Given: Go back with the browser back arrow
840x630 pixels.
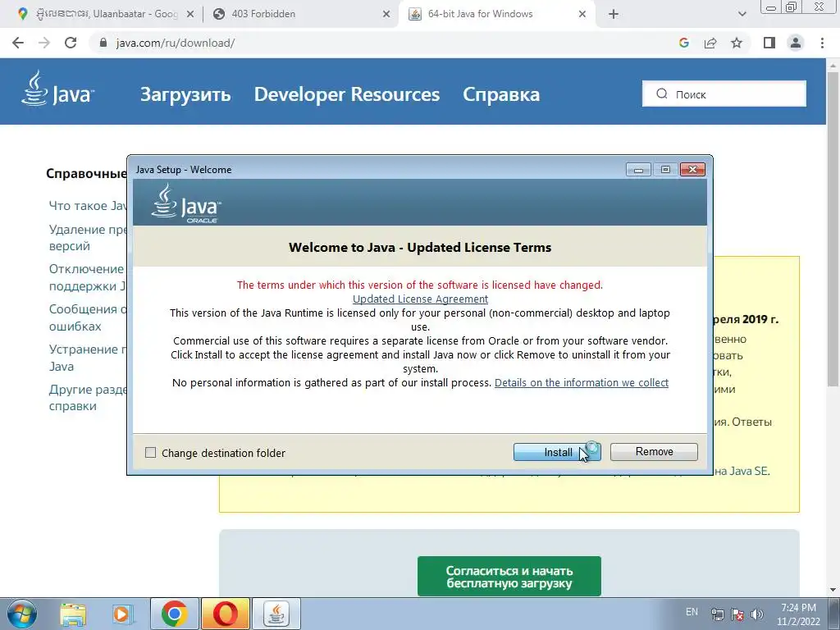Looking at the screenshot, I should [x=18, y=43].
